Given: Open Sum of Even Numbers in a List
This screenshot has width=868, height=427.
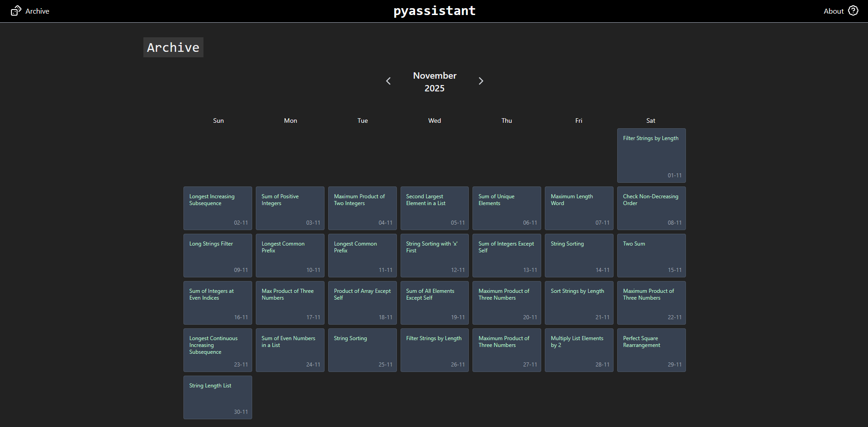Looking at the screenshot, I should click(290, 350).
